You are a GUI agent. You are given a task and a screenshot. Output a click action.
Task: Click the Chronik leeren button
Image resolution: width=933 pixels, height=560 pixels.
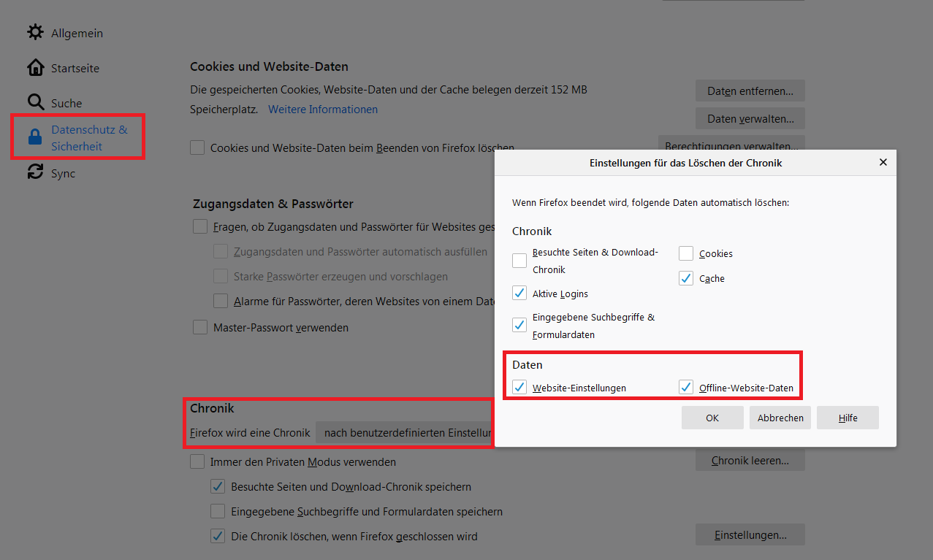pyautogui.click(x=750, y=461)
